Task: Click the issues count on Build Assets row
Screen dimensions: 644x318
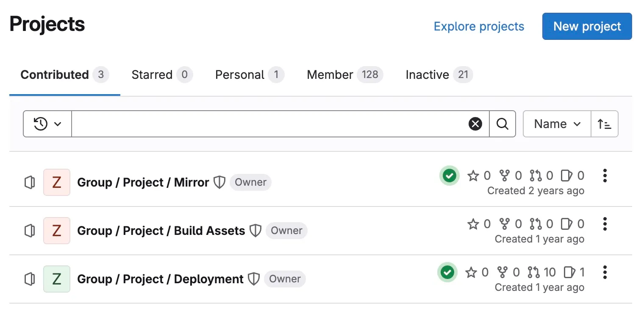Action: [572, 224]
